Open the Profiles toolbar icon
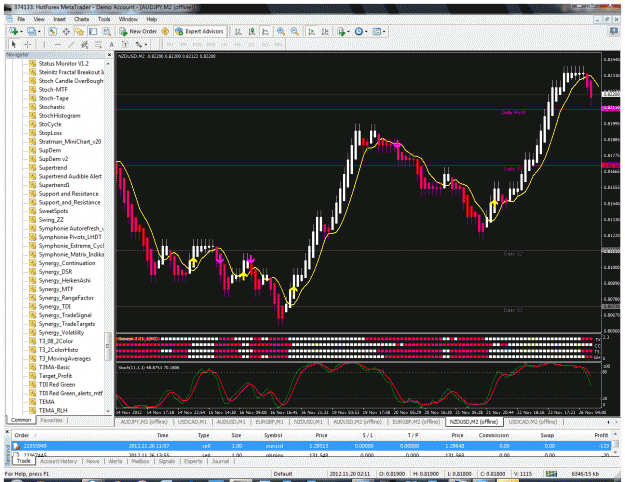 (31, 31)
